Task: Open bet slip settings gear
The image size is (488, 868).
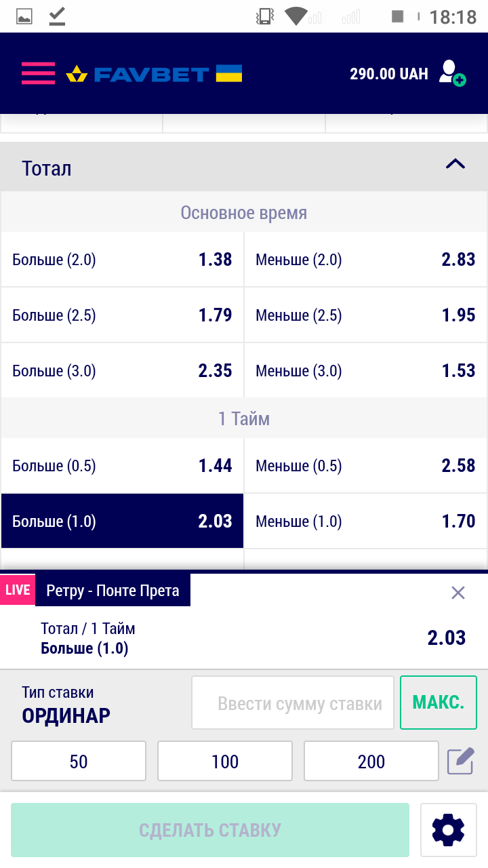Action: (448, 829)
